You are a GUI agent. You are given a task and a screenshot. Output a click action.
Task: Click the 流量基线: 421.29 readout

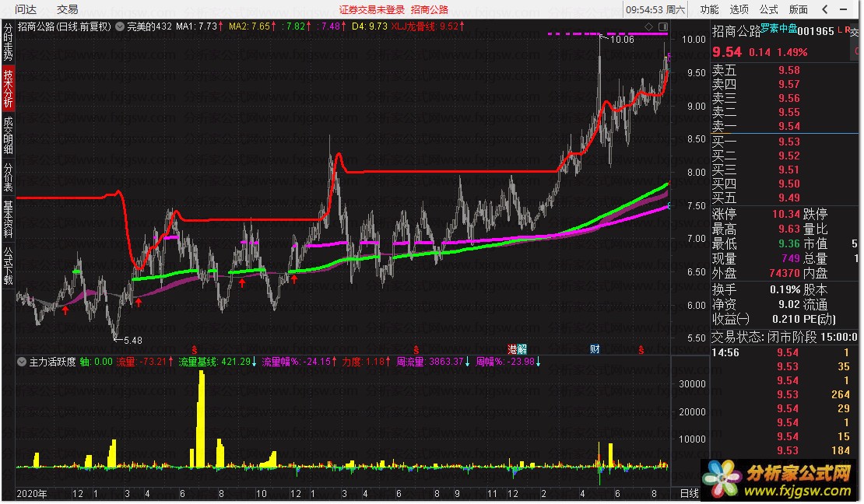tap(218, 362)
